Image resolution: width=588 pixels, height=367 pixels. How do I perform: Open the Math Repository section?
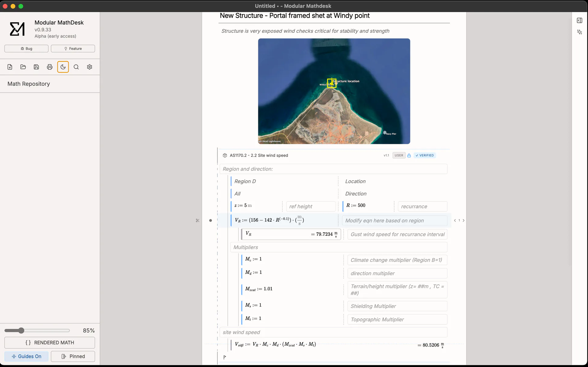click(x=29, y=84)
